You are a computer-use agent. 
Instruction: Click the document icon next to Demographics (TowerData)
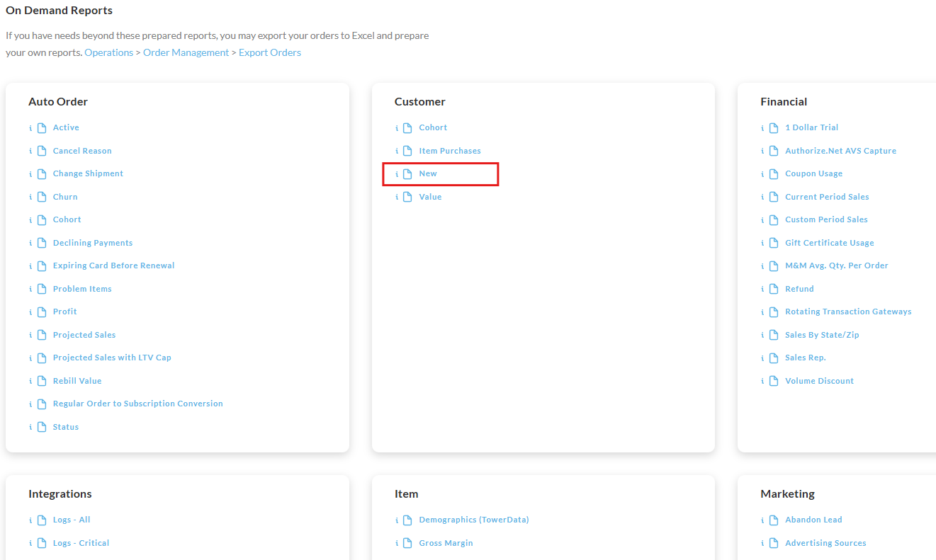(407, 520)
